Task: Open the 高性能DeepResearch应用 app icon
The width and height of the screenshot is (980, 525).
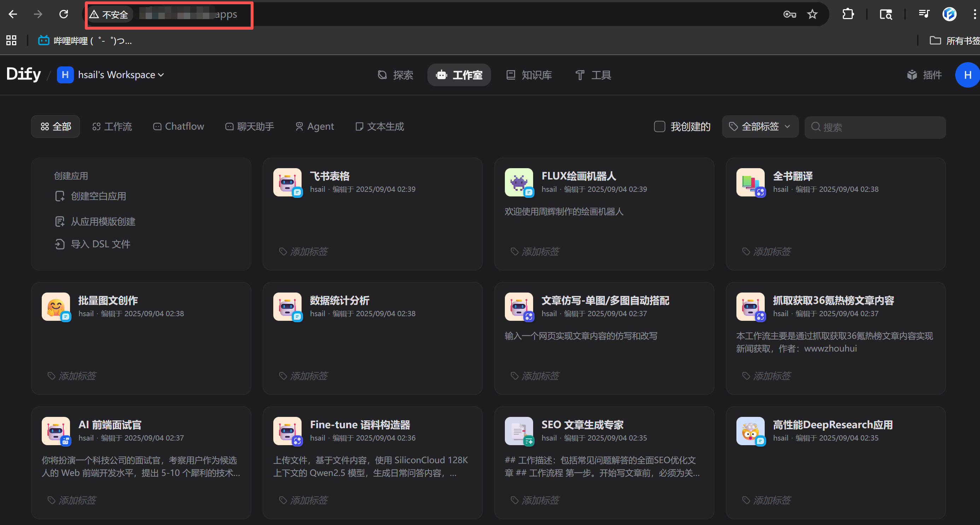Action: [x=750, y=431]
